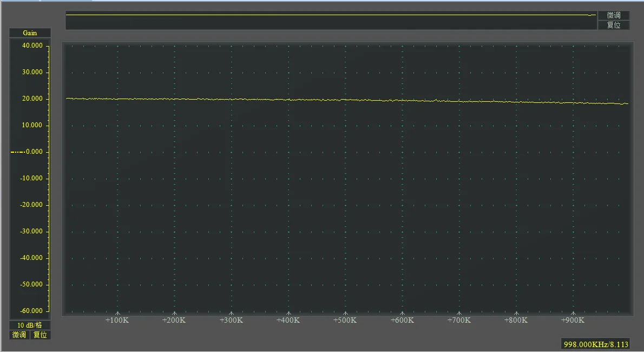
Task: Click the -20.000 gain axis value
Action: 31,205
